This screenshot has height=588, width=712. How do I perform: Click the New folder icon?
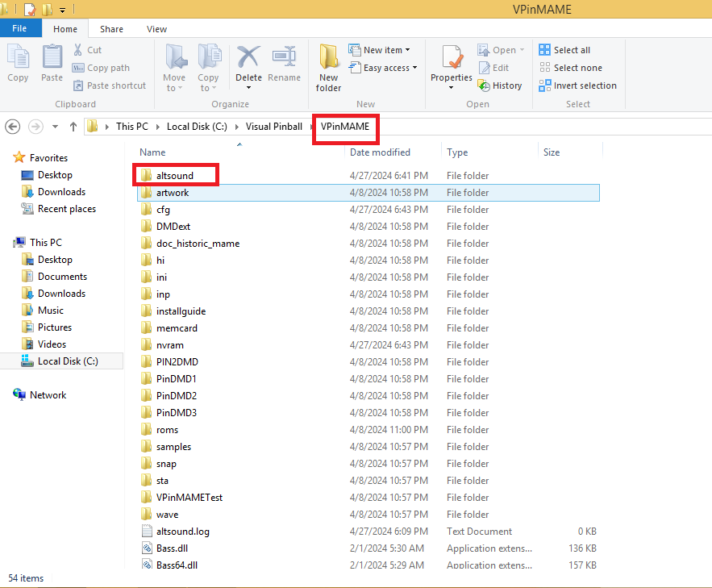329,56
